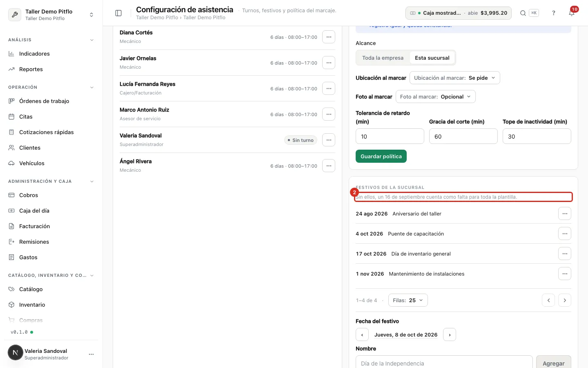
Task: Go to next holidays page
Action: (x=565, y=300)
